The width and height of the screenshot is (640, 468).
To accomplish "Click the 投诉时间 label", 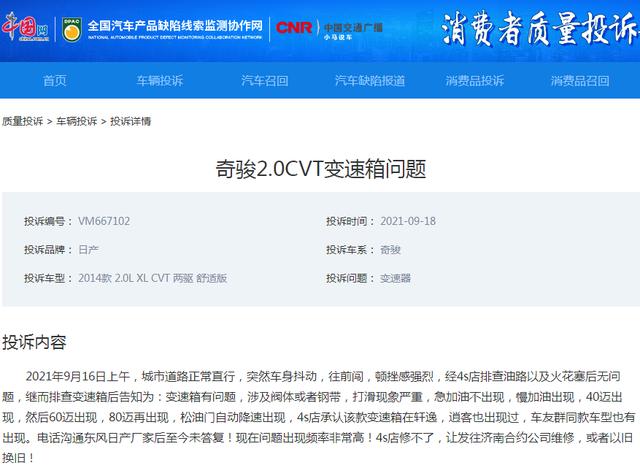I will click(x=350, y=221).
